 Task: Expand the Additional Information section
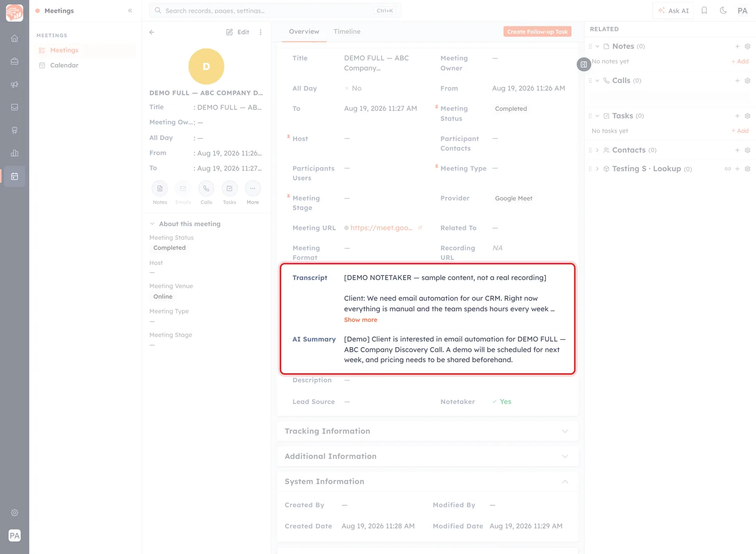click(565, 456)
